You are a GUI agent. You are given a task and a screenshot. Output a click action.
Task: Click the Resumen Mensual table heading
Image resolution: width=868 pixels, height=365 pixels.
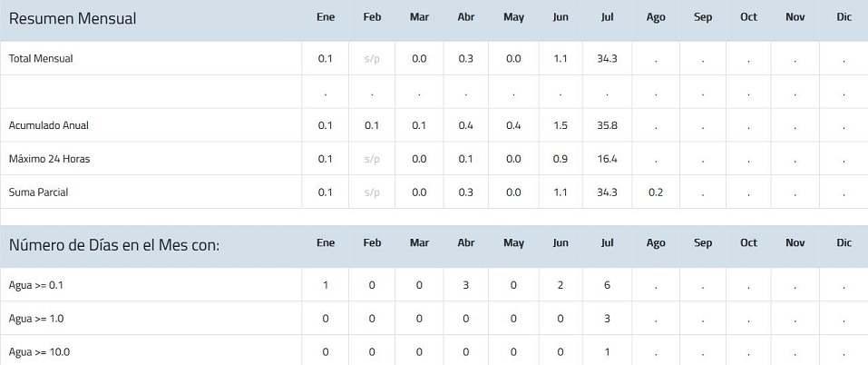[x=73, y=18]
